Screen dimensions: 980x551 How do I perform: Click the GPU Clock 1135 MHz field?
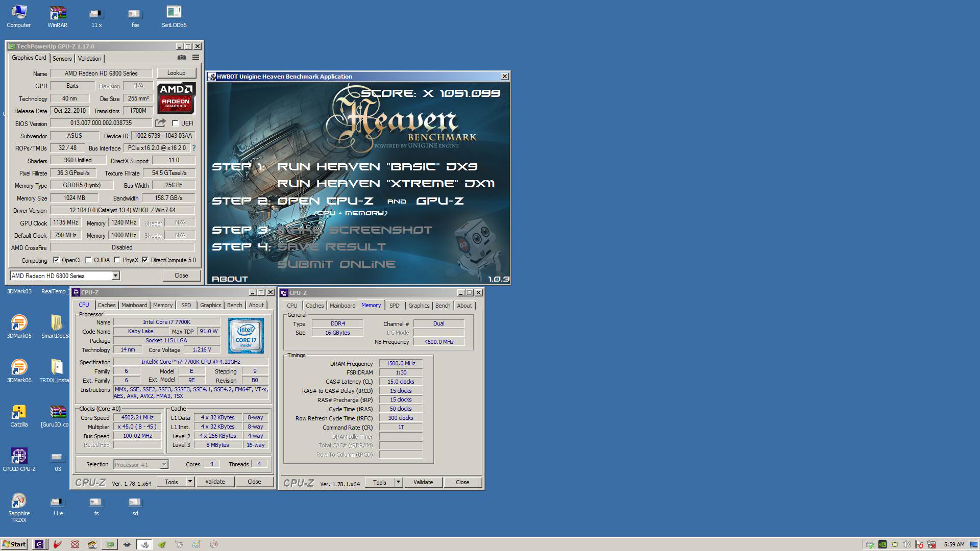tap(66, 222)
